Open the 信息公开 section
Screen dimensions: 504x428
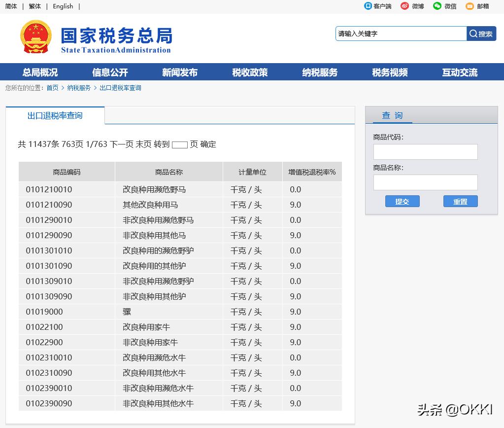(x=110, y=71)
